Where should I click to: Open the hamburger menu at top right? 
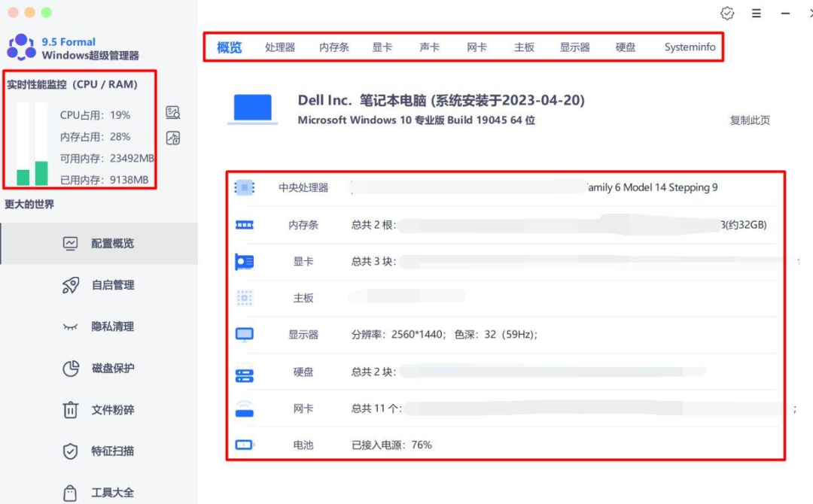756,13
